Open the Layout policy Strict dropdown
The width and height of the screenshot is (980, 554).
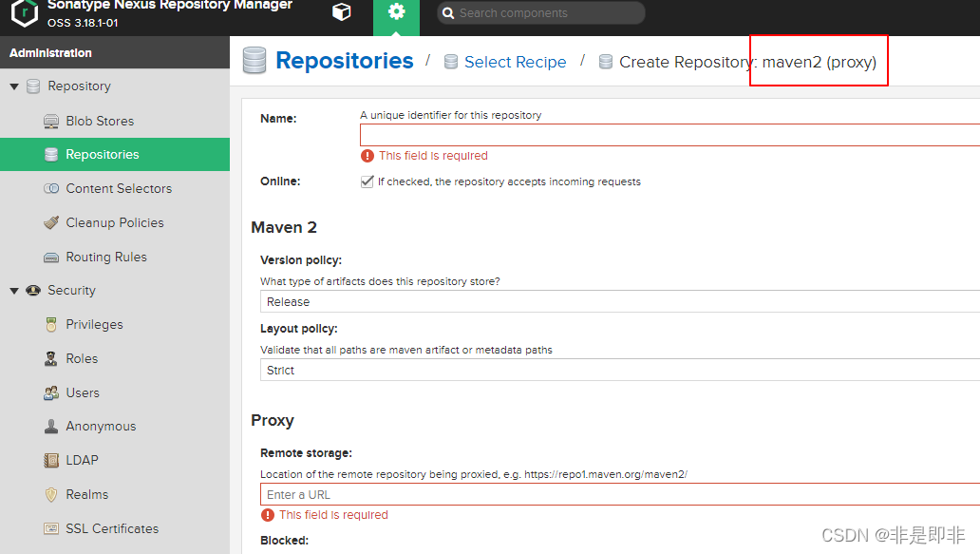point(620,371)
